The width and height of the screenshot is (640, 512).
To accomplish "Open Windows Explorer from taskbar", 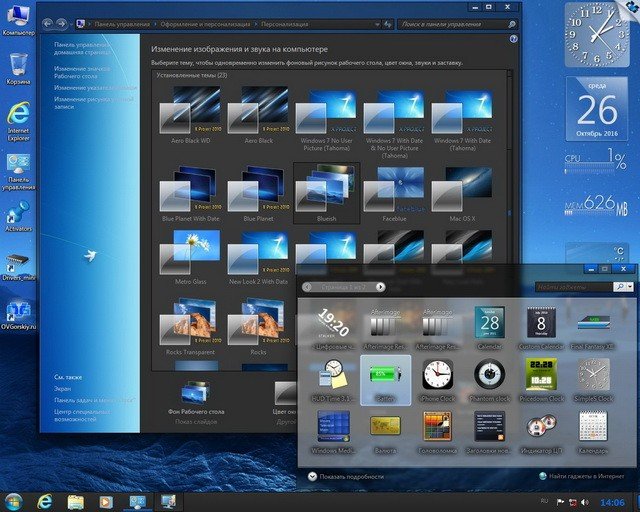I will pyautogui.click(x=75, y=501).
